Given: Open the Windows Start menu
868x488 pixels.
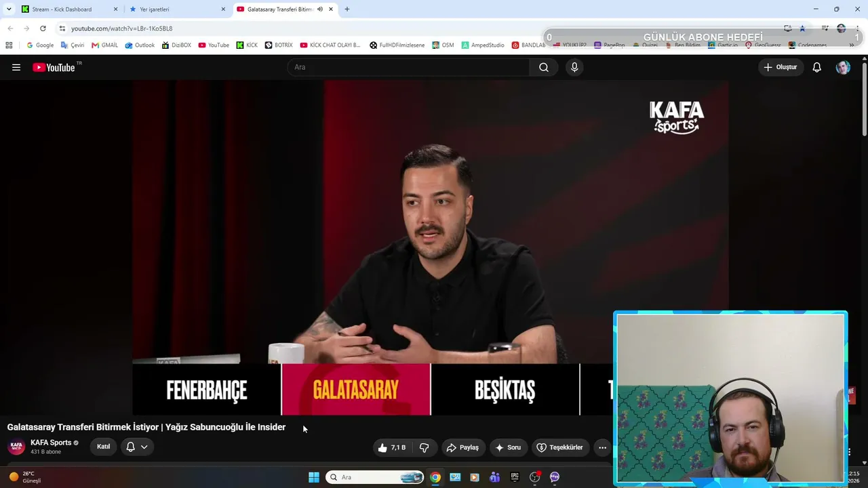Looking at the screenshot, I should (314, 477).
